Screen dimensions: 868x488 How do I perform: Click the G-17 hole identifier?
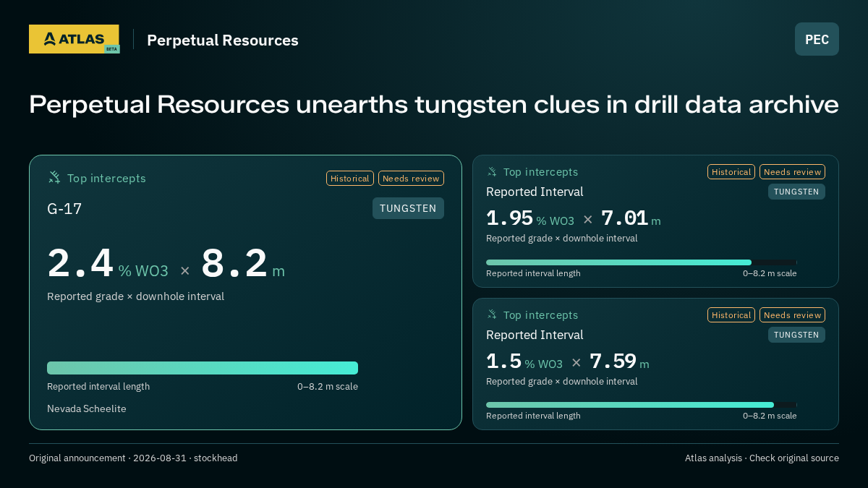pos(64,209)
